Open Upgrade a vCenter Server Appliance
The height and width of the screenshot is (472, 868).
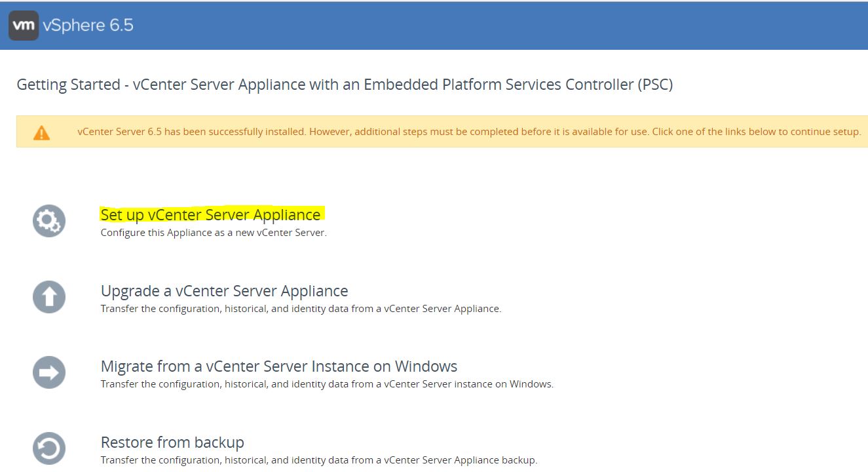click(x=224, y=291)
